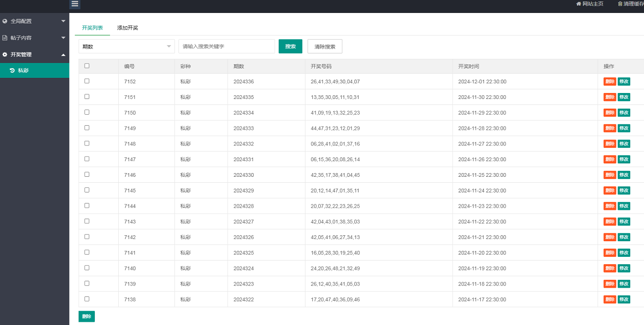Screen dimensions: 644x325
Task: Check the box for row 7152
Action: (x=87, y=81)
